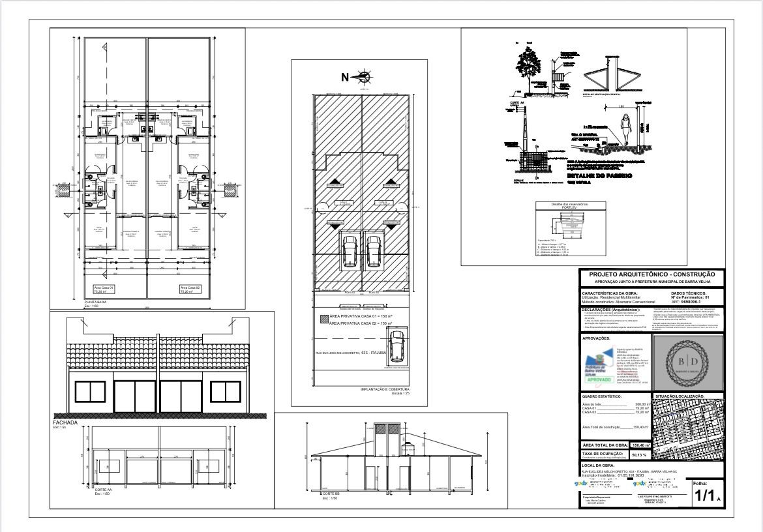This screenshot has width=763, height=532.
Task: Click the 'ÁREA TOTAL DA OBRA:' label
Action: pos(605,445)
